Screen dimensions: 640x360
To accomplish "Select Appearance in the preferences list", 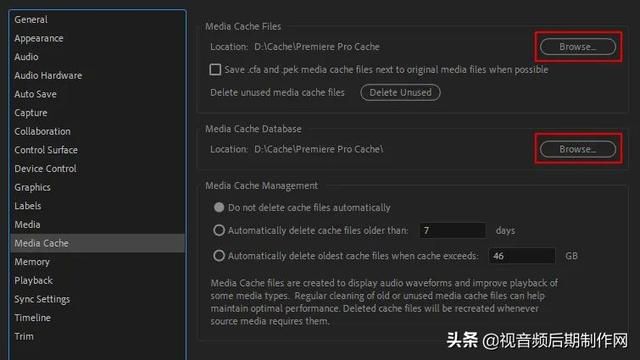I will (39, 38).
